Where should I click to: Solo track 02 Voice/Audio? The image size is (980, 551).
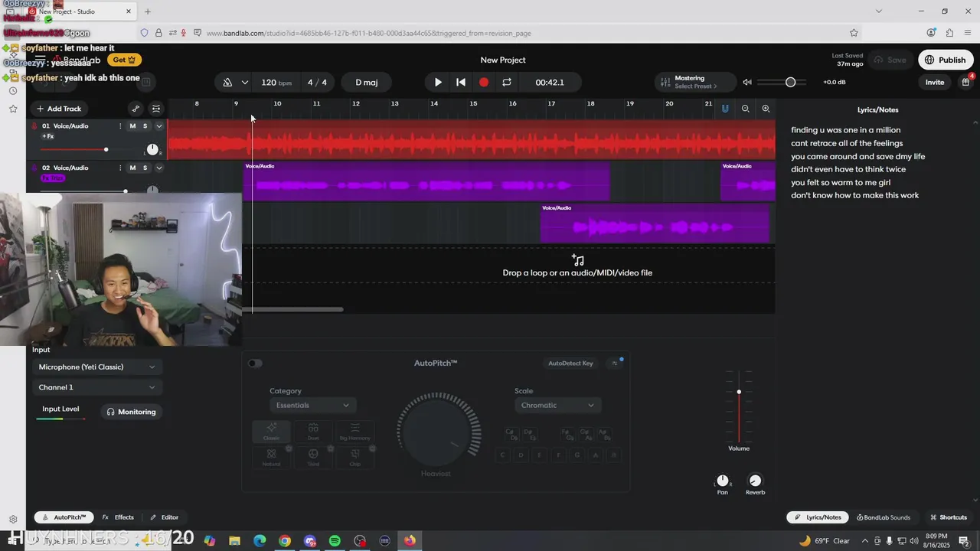click(x=145, y=168)
